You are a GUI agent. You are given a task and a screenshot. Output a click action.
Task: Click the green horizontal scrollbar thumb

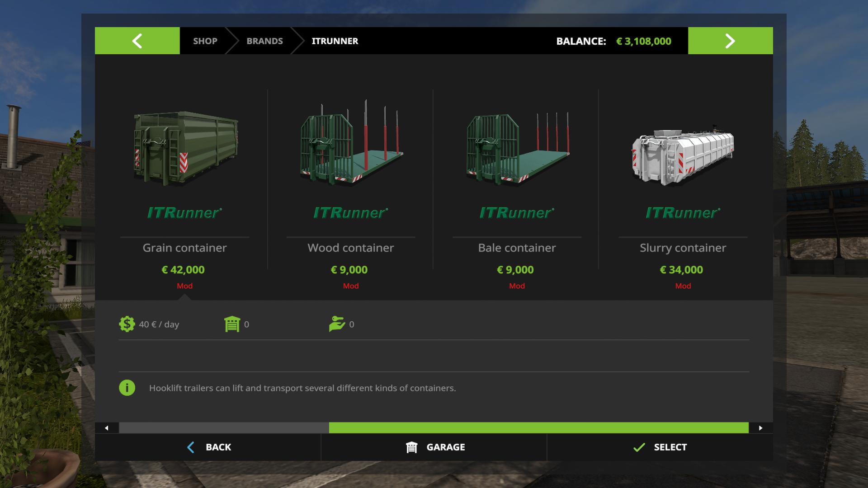point(538,427)
